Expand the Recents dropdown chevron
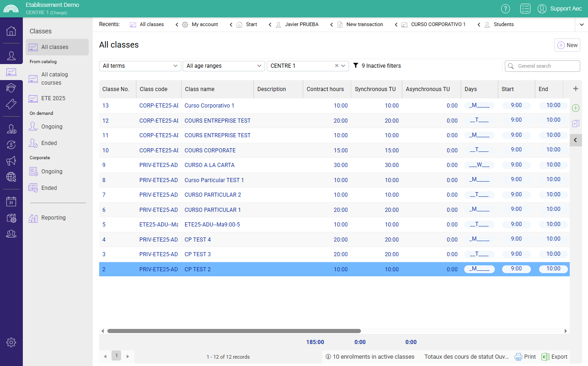Viewport: 588px width, 366px height. [582, 25]
